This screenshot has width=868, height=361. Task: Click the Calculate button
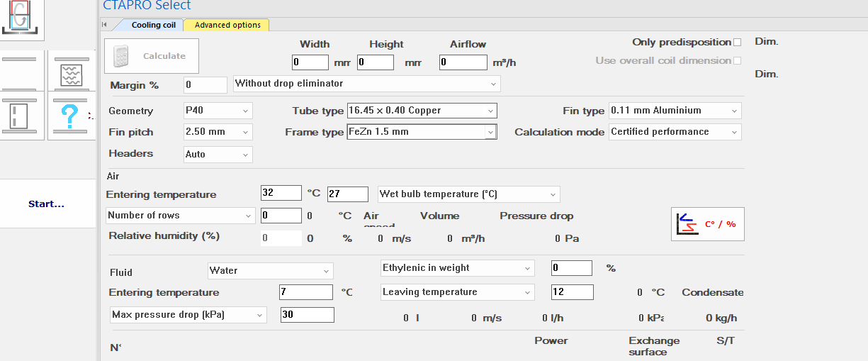click(x=152, y=56)
